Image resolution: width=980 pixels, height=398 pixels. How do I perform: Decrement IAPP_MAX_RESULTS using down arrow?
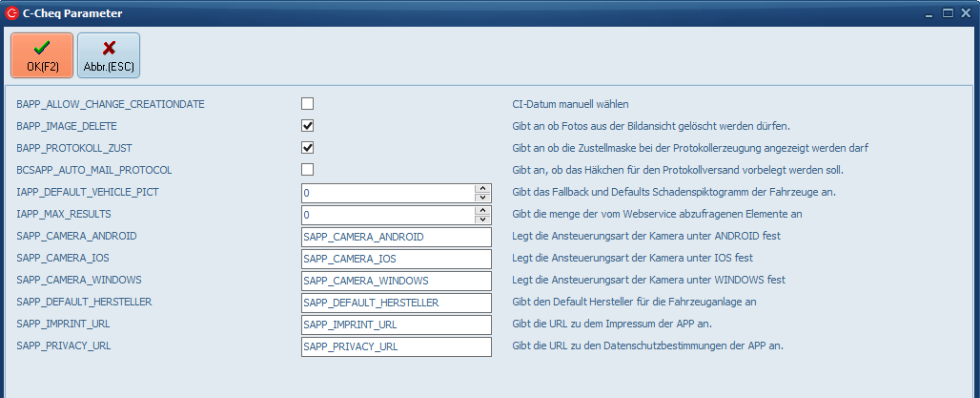click(x=482, y=220)
